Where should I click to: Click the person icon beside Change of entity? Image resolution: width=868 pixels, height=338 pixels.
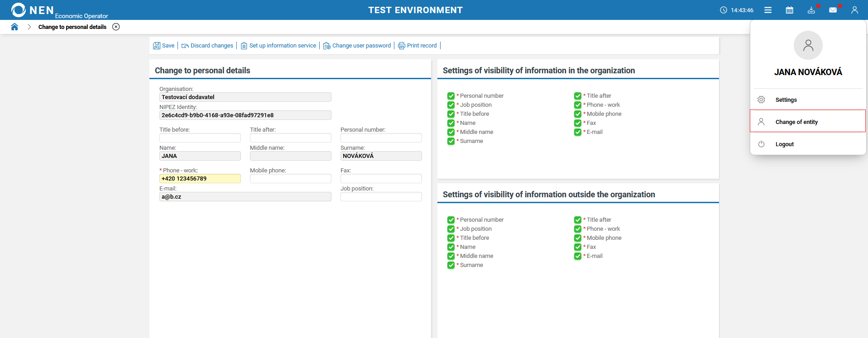[761, 122]
